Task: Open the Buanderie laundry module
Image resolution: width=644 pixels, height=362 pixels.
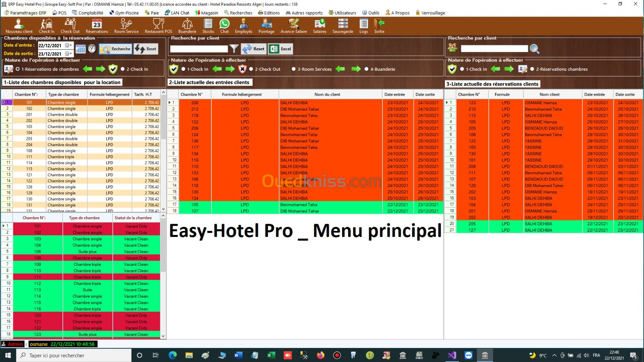Action: [x=187, y=26]
